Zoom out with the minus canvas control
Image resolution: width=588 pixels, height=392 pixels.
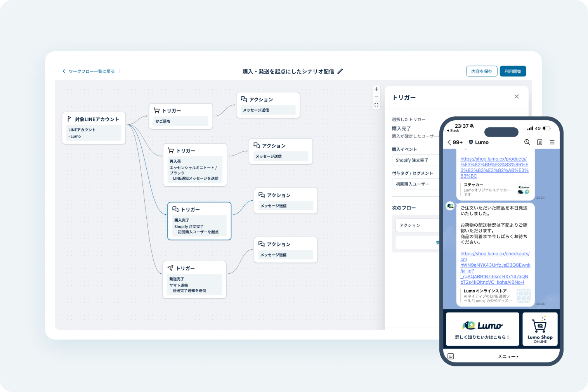[x=376, y=97]
